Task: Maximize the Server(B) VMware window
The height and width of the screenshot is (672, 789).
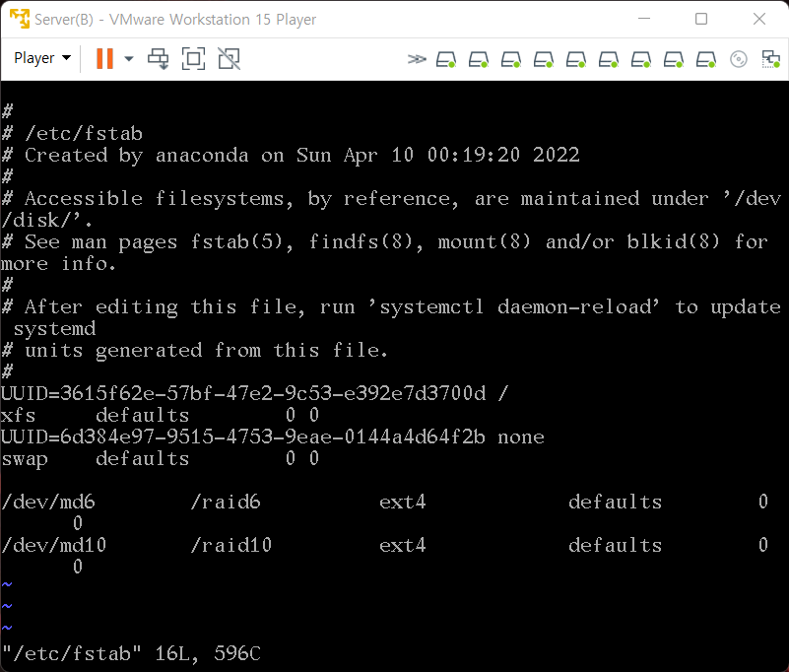Action: [701, 19]
